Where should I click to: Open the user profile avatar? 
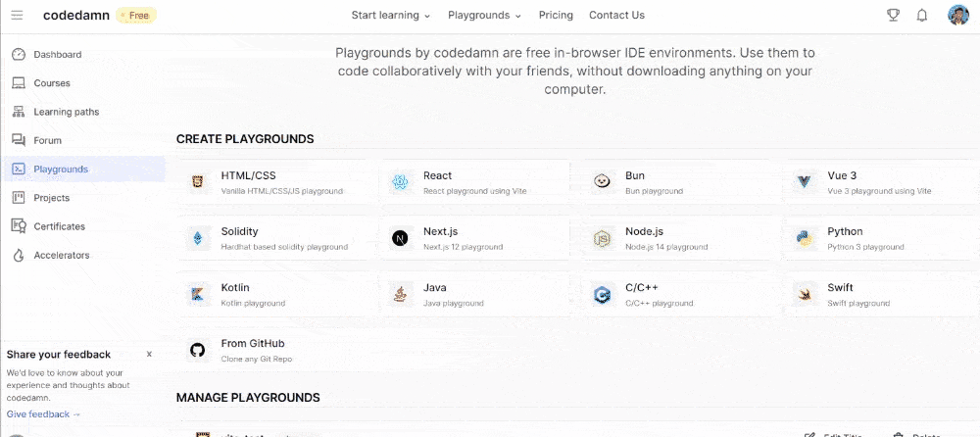[x=958, y=15]
